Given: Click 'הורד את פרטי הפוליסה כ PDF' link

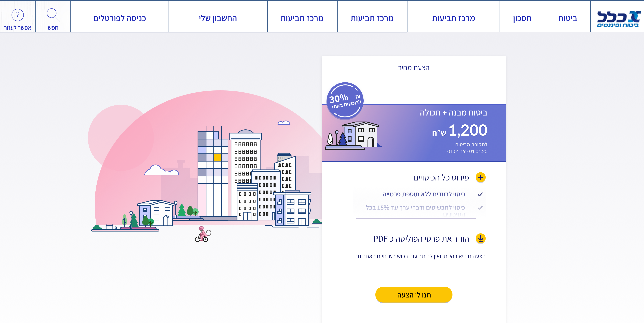Looking at the screenshot, I should 421,239.
